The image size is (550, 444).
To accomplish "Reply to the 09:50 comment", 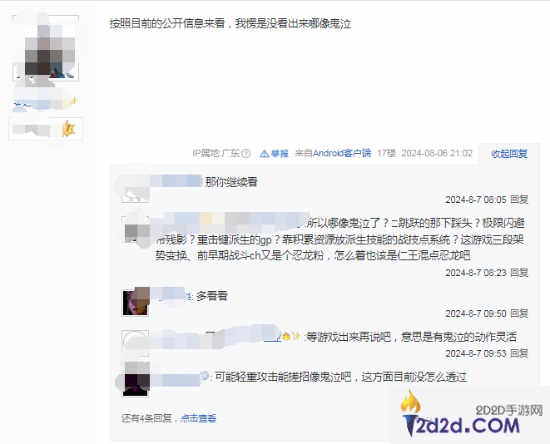I will pyautogui.click(x=519, y=313).
